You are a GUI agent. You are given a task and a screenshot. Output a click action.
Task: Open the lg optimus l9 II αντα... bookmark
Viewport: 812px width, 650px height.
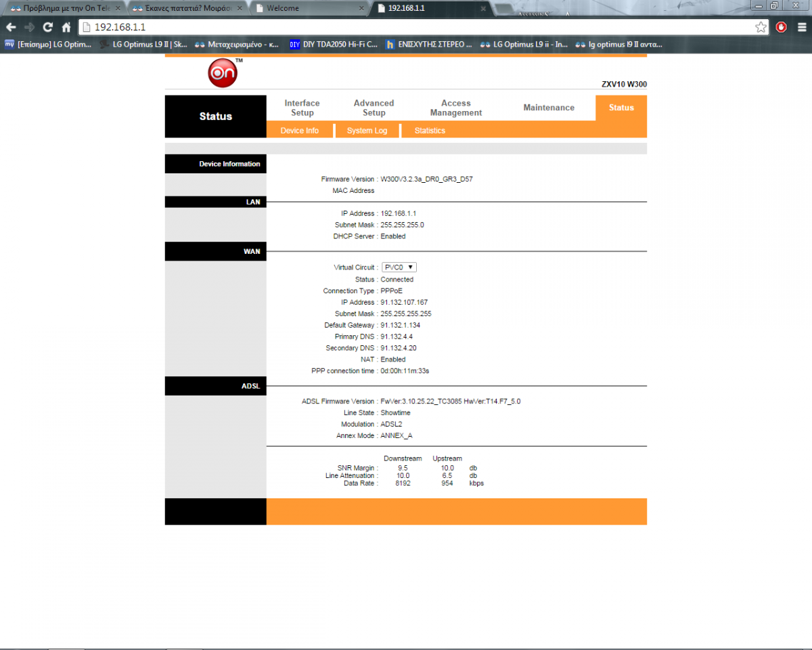click(619, 45)
